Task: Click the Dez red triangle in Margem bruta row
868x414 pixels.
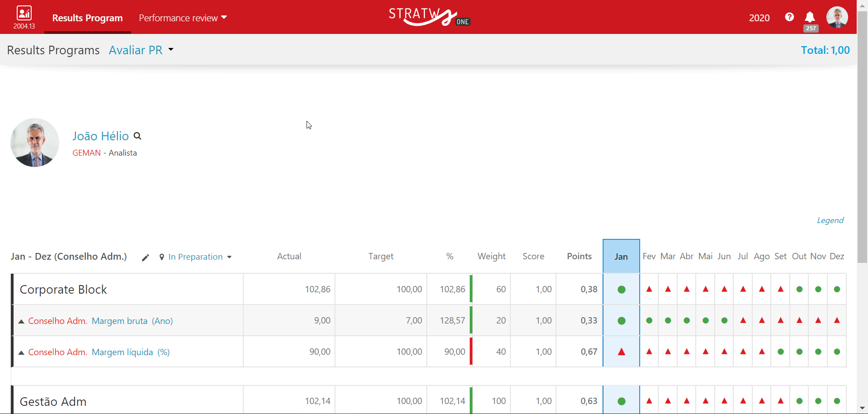Action: pos(837,320)
